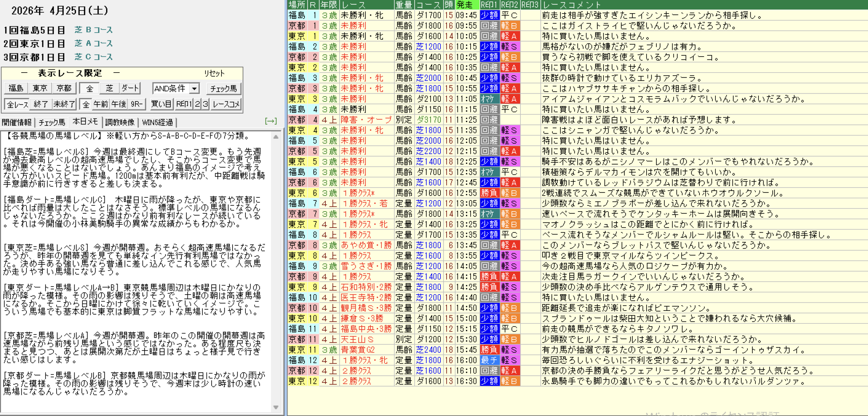Viewport: 868px width, 416px height.
Task: Select the 未終了 unfinished races filter
Action: point(64,104)
